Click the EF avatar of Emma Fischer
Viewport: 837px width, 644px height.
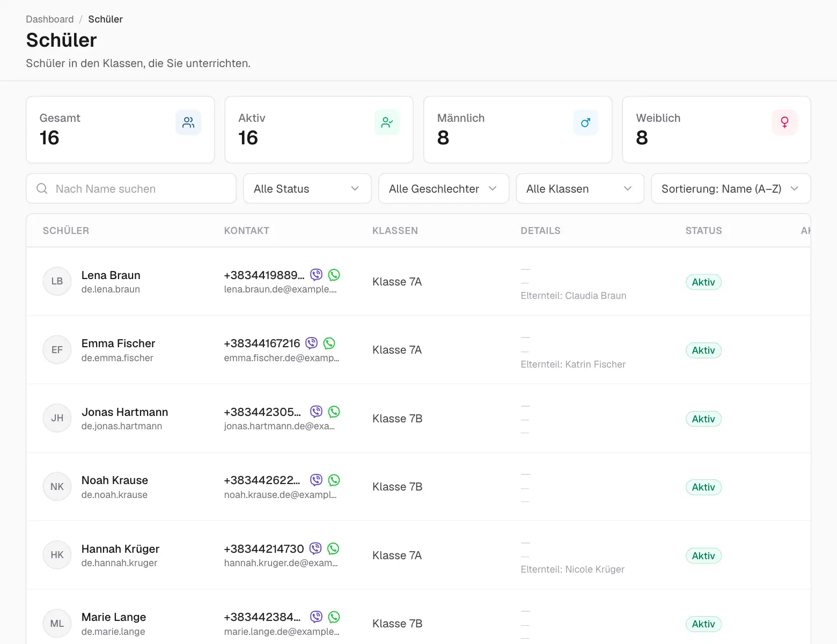click(x=57, y=349)
